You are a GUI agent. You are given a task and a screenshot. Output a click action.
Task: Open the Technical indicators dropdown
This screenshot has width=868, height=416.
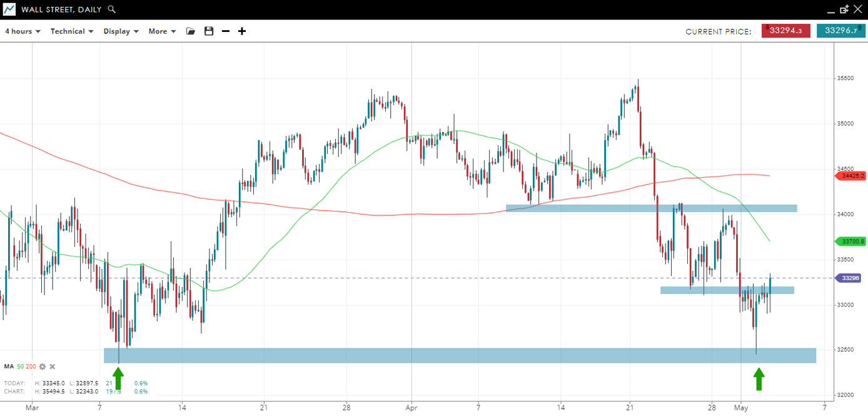click(72, 31)
